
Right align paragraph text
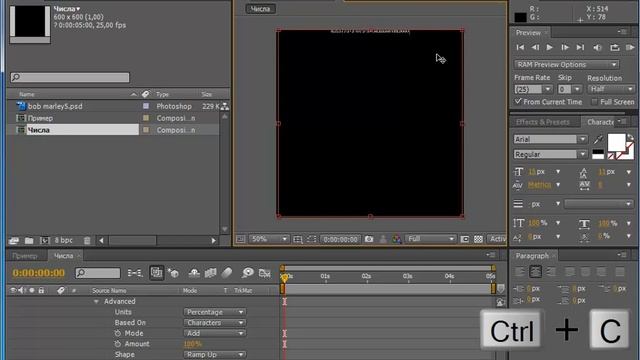click(x=551, y=272)
